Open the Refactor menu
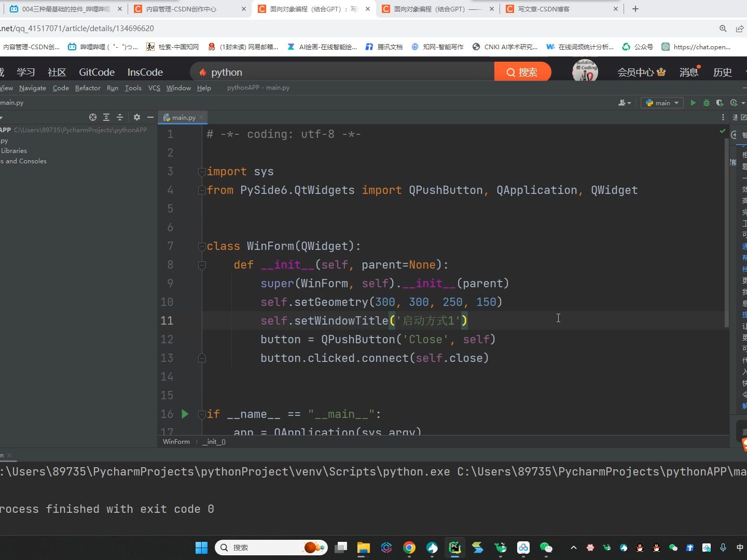747x560 pixels. pyautogui.click(x=88, y=88)
